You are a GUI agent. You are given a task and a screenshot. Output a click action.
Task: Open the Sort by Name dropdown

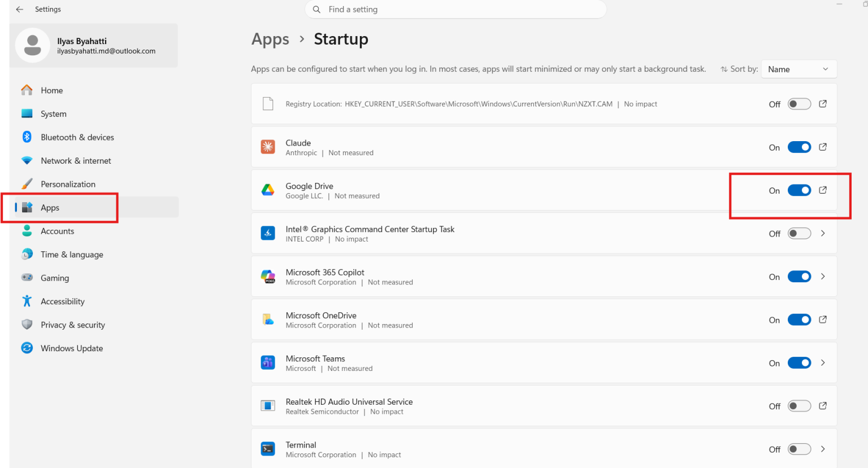tap(799, 69)
